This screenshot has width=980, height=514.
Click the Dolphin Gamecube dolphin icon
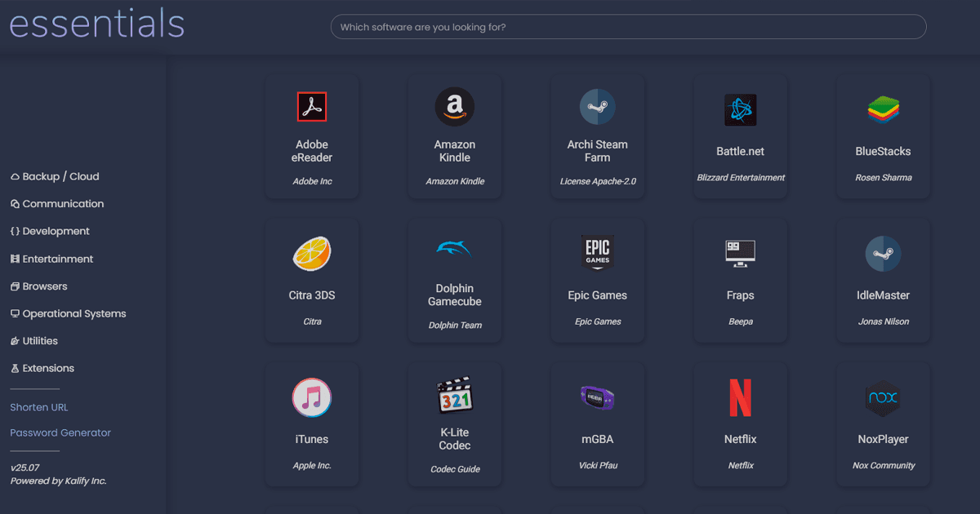[x=455, y=249]
